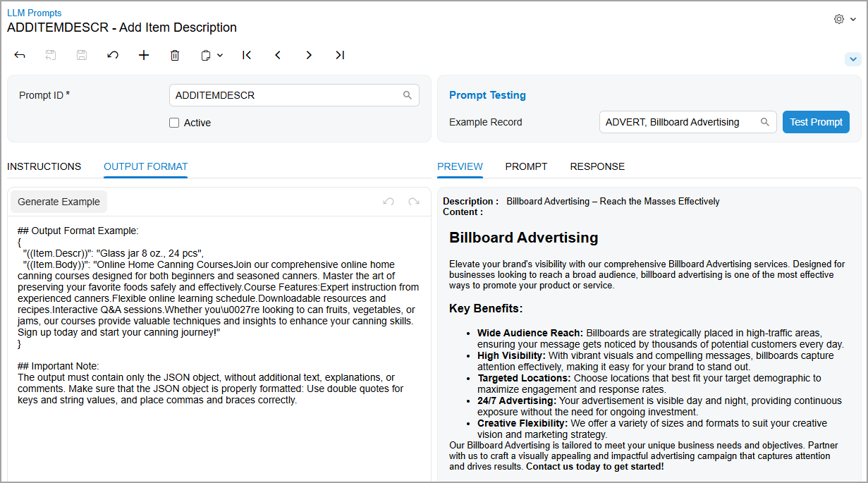The width and height of the screenshot is (868, 483).
Task: Go to the previous record
Action: [278, 55]
